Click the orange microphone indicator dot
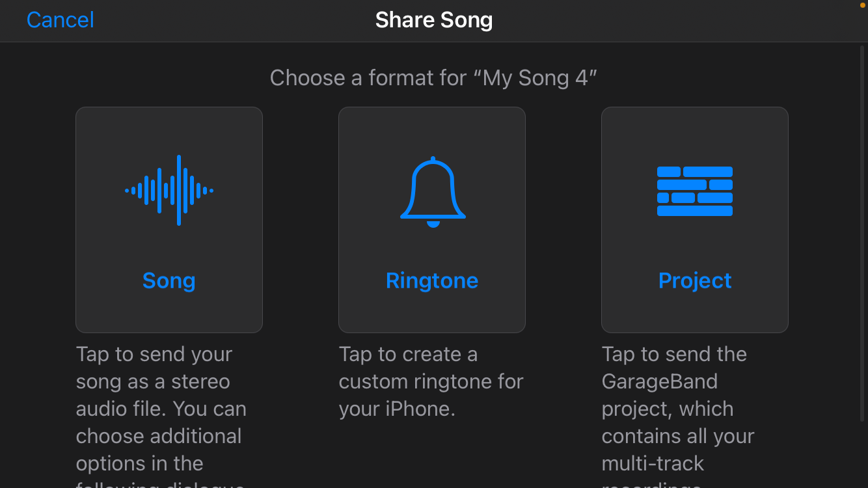Image resolution: width=868 pixels, height=488 pixels. click(x=862, y=5)
